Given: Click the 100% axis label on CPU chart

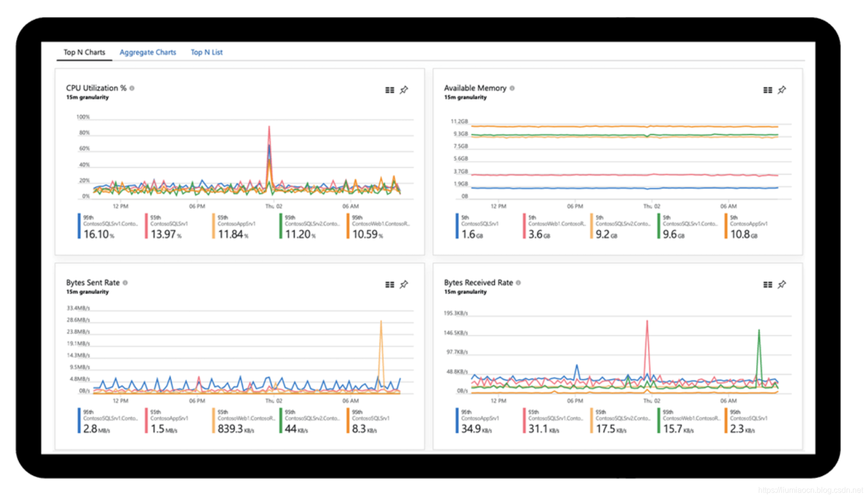Looking at the screenshot, I should tap(83, 117).
